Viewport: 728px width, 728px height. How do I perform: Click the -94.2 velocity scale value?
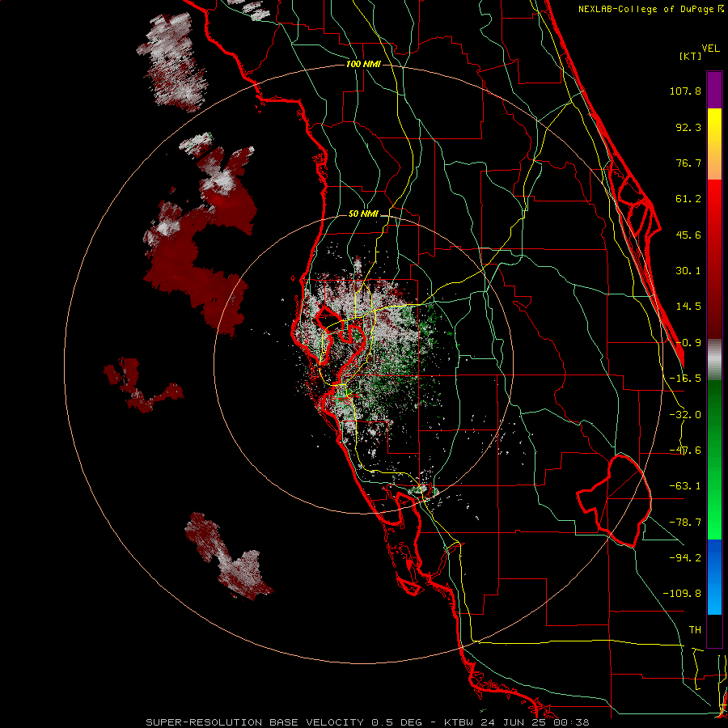point(685,557)
